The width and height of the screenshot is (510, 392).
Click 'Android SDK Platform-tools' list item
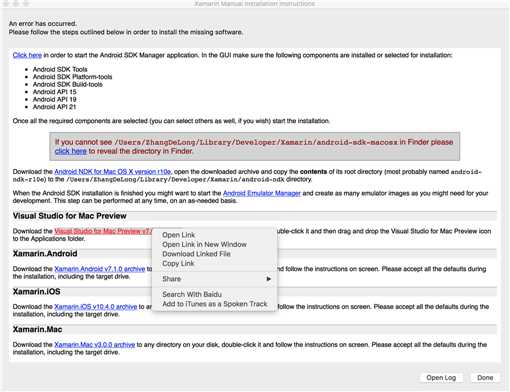point(72,77)
